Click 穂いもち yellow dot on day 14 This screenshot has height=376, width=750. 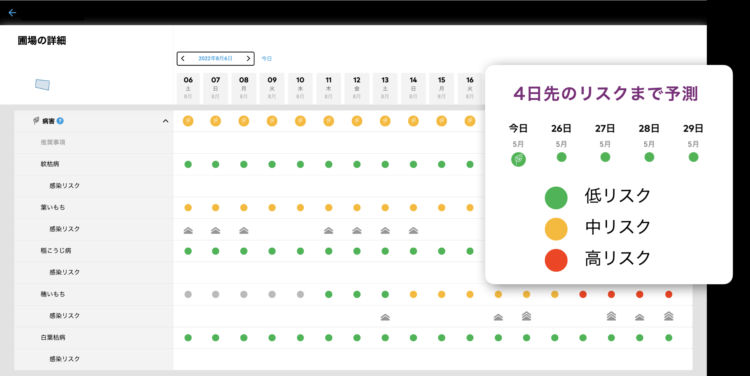point(413,295)
